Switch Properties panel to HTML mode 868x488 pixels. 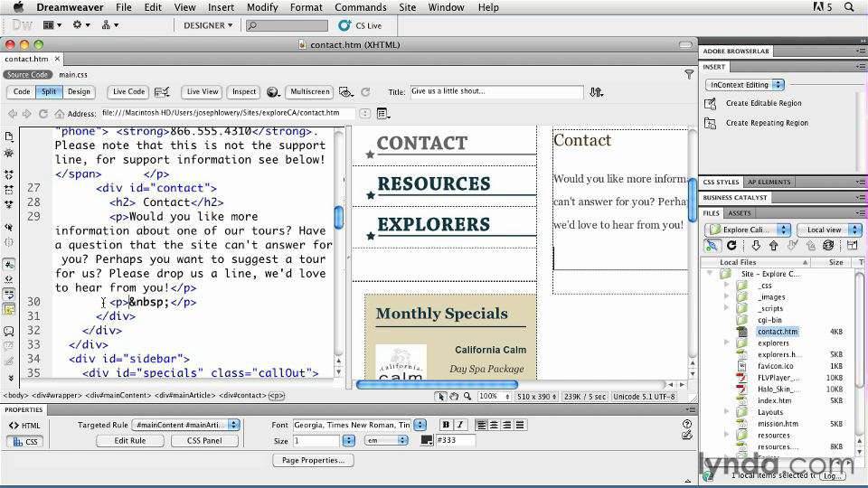25,426
